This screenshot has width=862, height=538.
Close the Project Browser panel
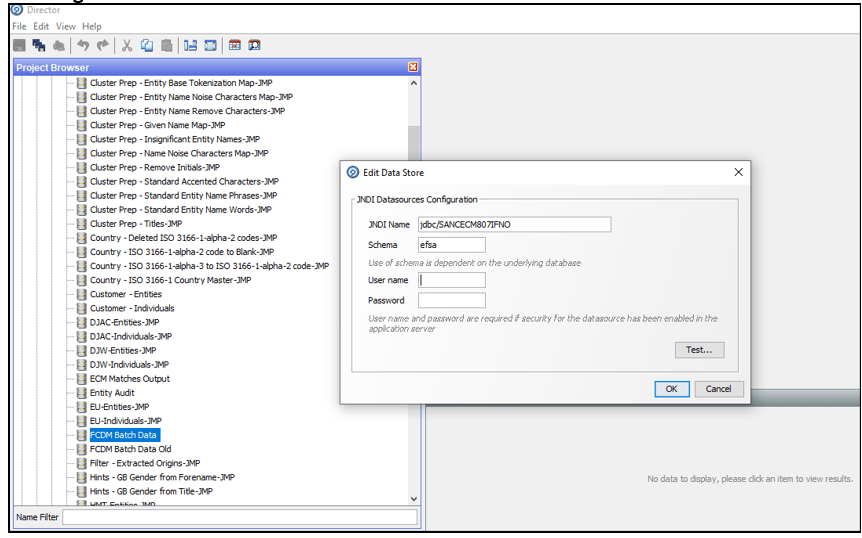413,67
